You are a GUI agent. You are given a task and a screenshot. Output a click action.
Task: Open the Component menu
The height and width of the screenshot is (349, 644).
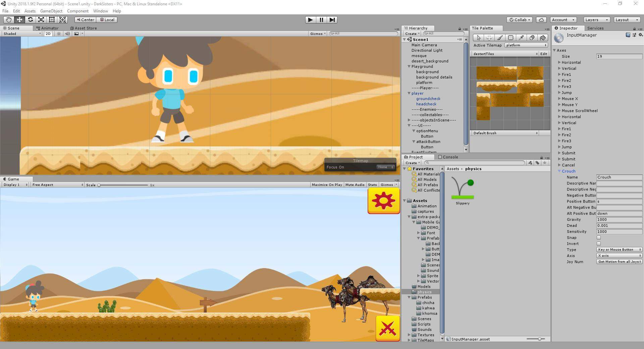pos(78,11)
